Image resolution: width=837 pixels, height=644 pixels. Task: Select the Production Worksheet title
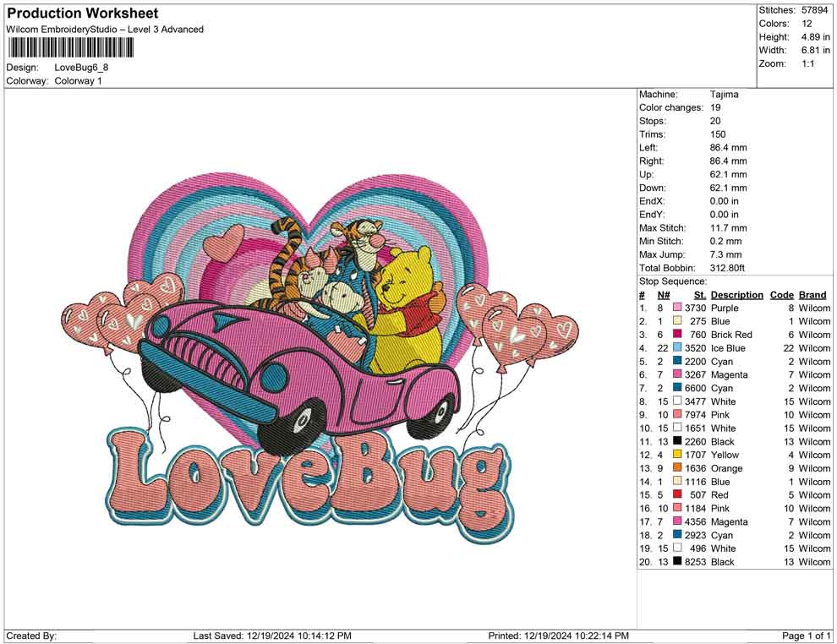point(83,14)
